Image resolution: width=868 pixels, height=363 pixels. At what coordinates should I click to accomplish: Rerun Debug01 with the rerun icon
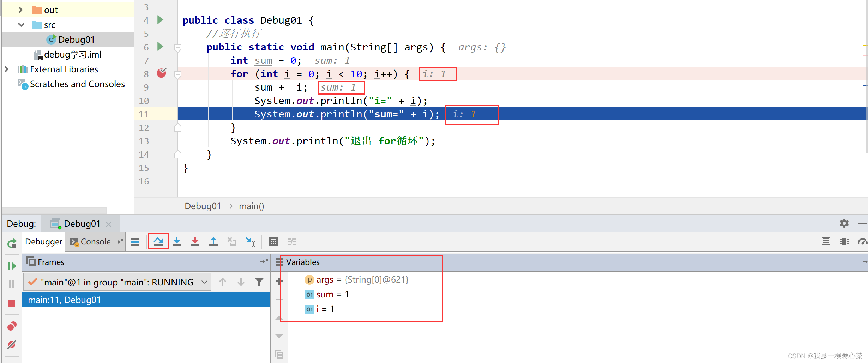12,243
